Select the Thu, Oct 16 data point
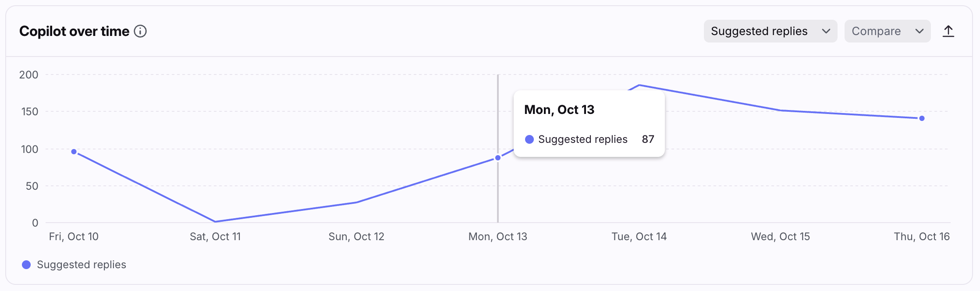This screenshot has height=291, width=980. (922, 118)
